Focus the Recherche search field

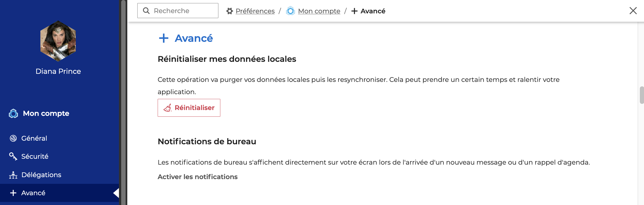point(184,11)
